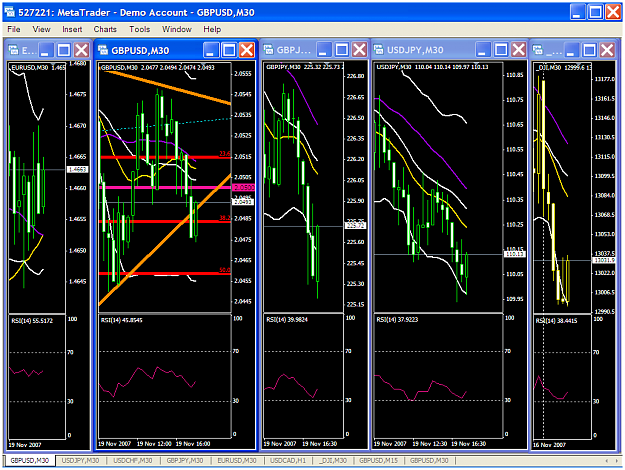This screenshot has height=470, width=625.
Task: Switch to the USDCHF,M30 bottom tab
Action: click(x=133, y=460)
